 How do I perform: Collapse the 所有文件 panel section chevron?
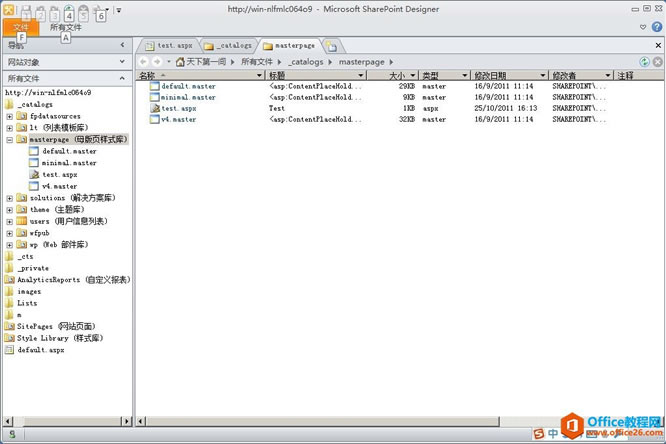coord(122,78)
